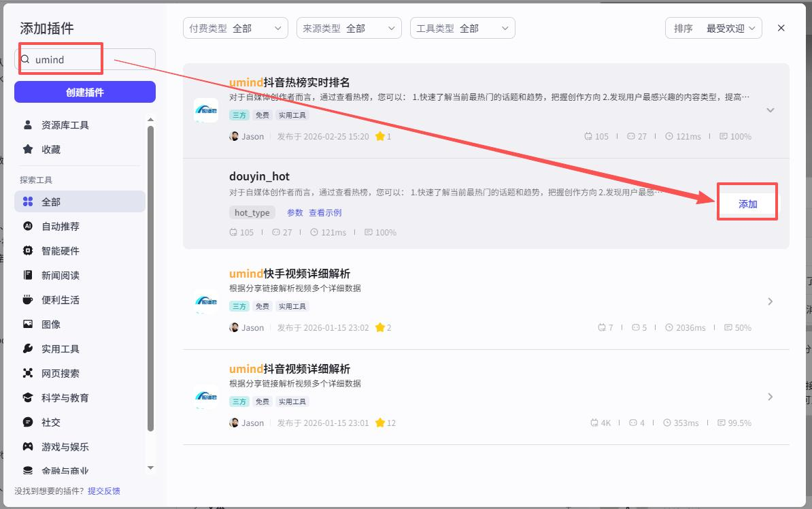Click the umind抖音热榜实时排名 plugin logo
This screenshot has height=509, width=812.
click(x=205, y=110)
